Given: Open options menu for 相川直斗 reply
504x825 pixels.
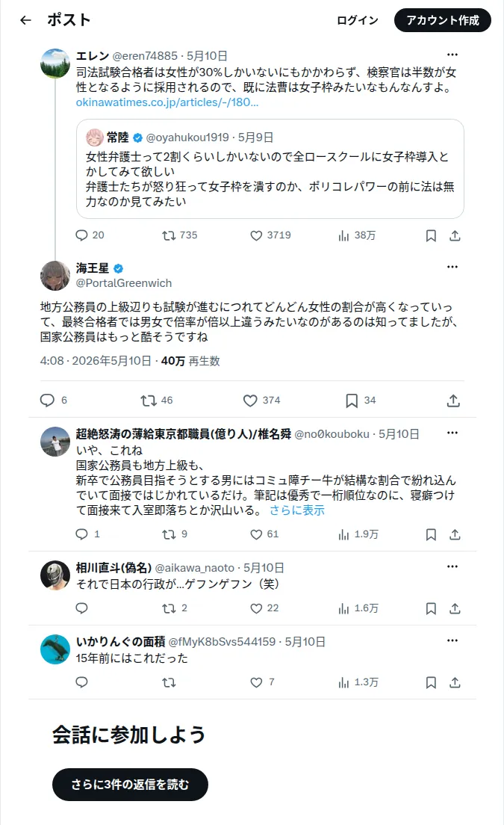Looking at the screenshot, I should tap(452, 566).
